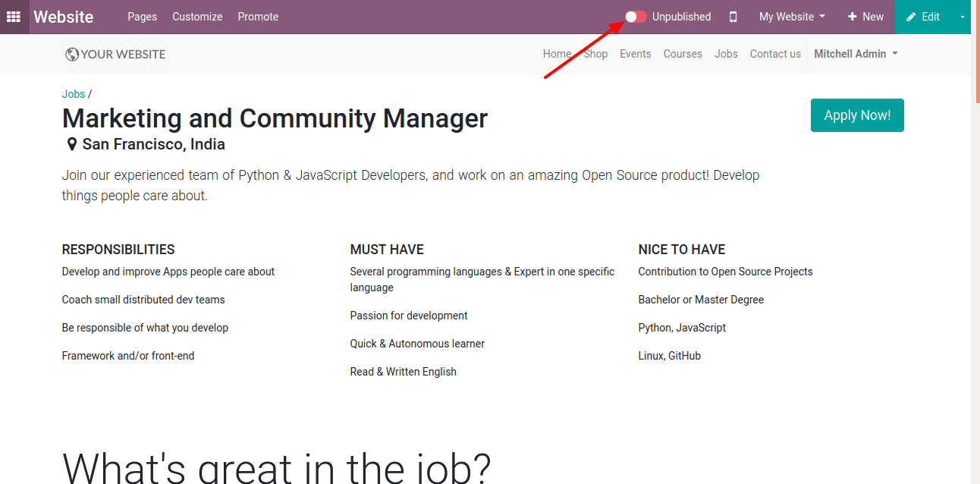Click the + New button
The height and width of the screenshot is (484, 980).
pyautogui.click(x=865, y=17)
